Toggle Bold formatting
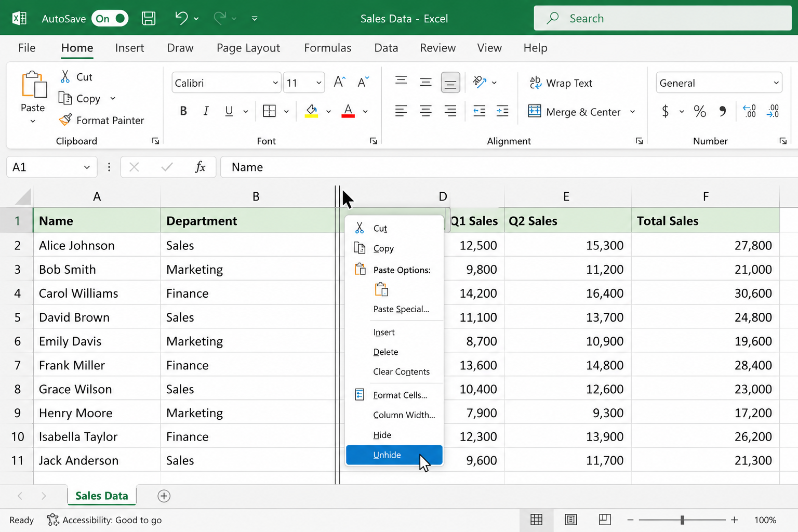Viewport: 798px width, 532px height. [183, 111]
